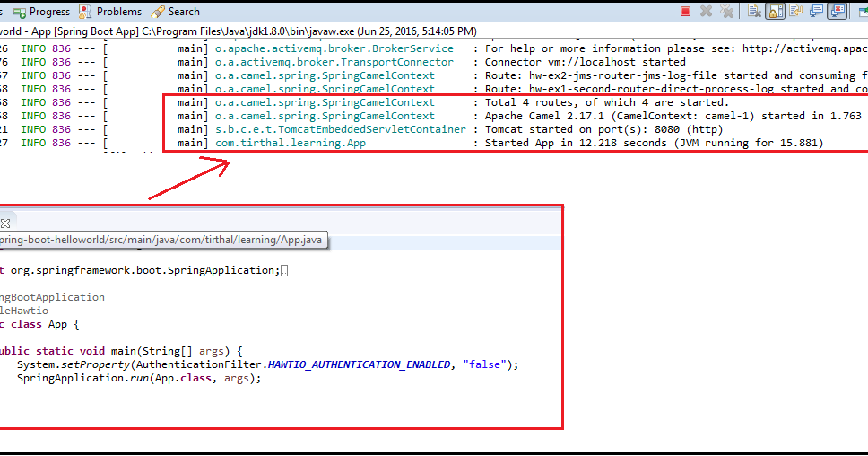Toggle show console when standard error changes
868x456 pixels.
(x=838, y=11)
